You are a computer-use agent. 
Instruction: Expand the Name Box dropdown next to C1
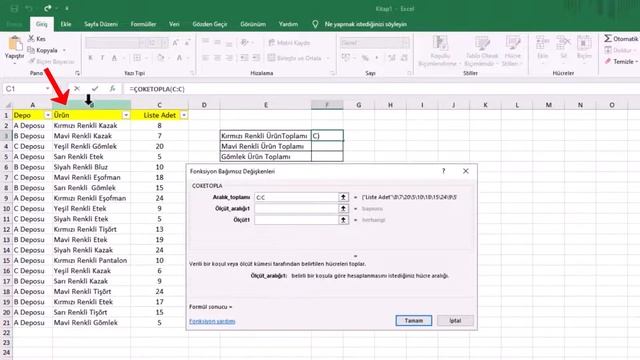coord(47,89)
